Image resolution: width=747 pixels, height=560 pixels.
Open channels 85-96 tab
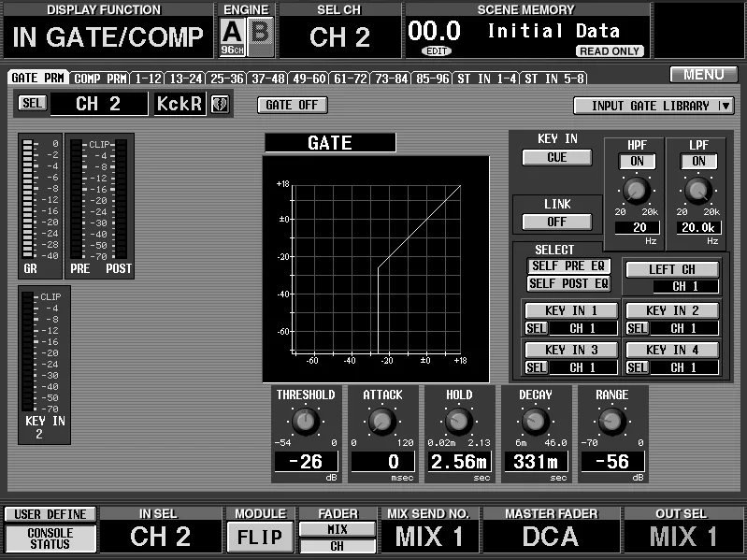coord(432,79)
